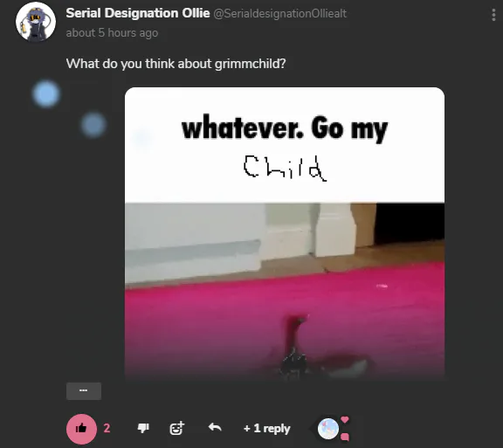Reply using the curved arrow icon

click(x=215, y=427)
